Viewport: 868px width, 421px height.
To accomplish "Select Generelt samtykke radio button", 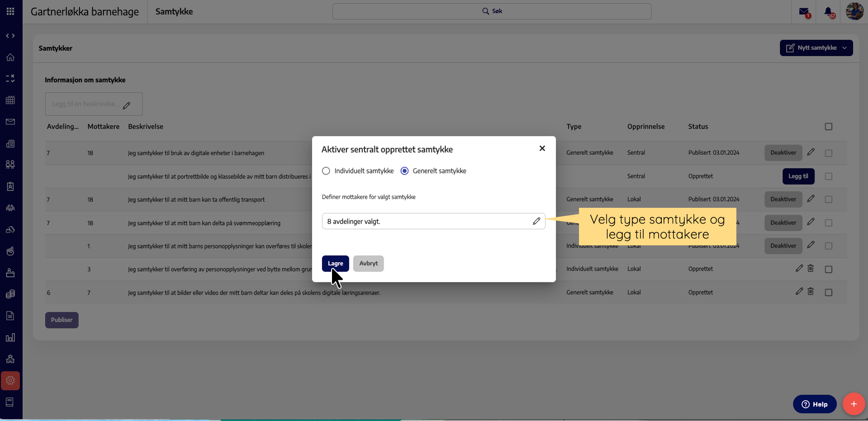I will 405,171.
